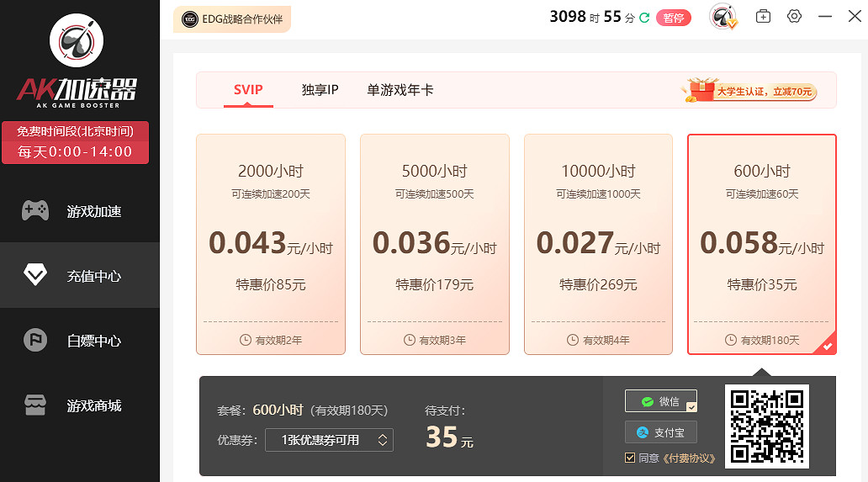The image size is (868, 482).
Task: Open 充值中心 in the sidebar
Action: (80, 275)
